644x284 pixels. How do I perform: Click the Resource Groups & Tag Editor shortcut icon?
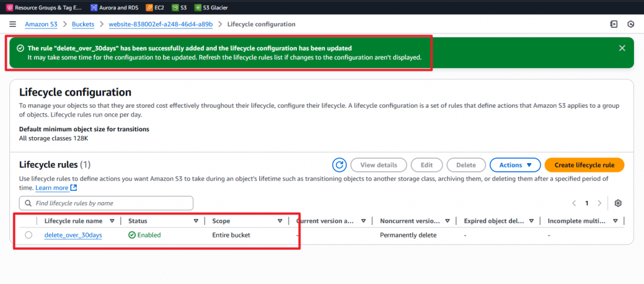[9, 8]
